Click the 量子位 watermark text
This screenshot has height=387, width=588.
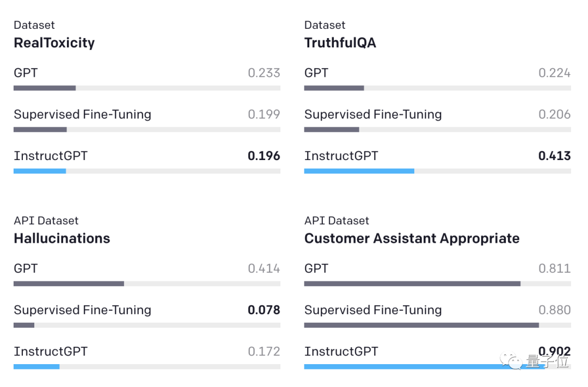(547, 361)
